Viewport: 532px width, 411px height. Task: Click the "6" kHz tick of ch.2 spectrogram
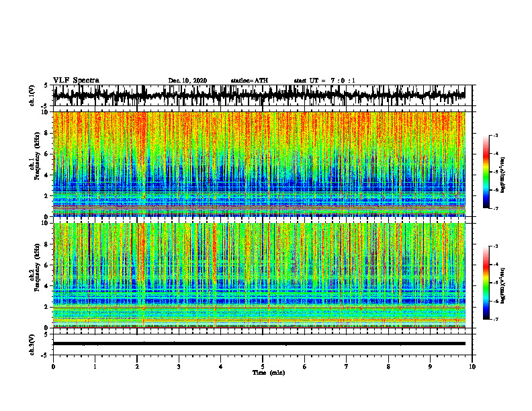pos(46,265)
